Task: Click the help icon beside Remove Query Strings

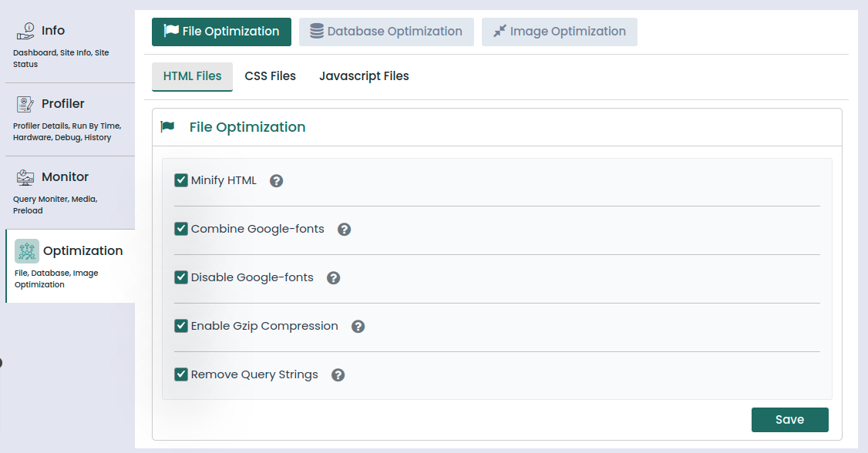Action: point(338,375)
